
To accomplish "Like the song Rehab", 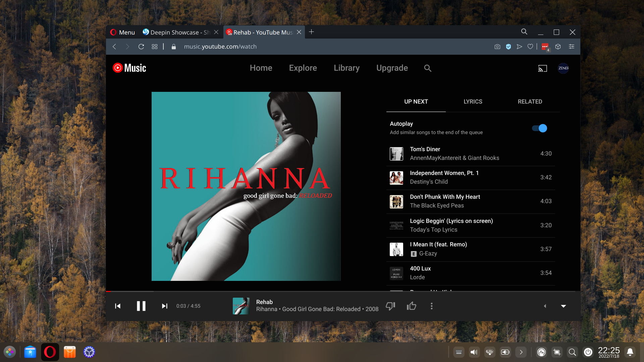I will click(412, 306).
